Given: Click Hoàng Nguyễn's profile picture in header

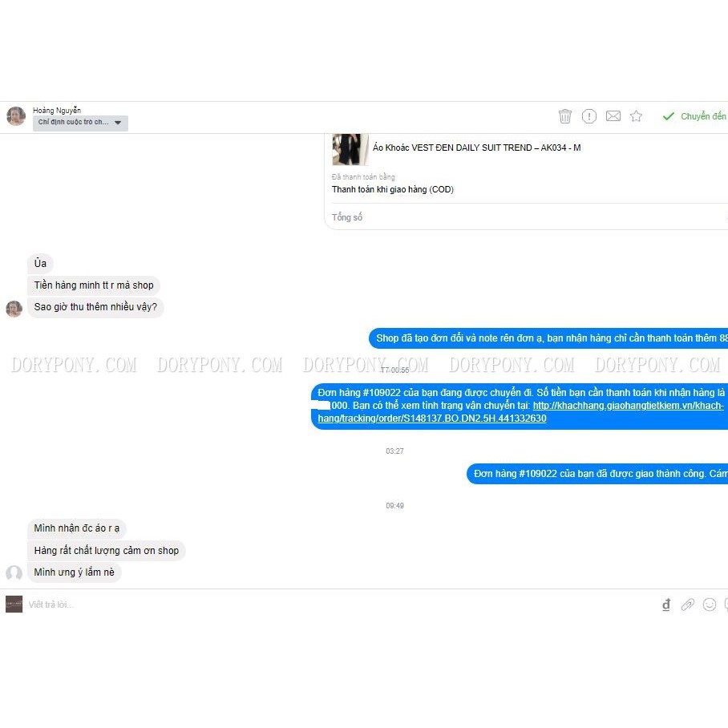Looking at the screenshot, I should pos(16,116).
